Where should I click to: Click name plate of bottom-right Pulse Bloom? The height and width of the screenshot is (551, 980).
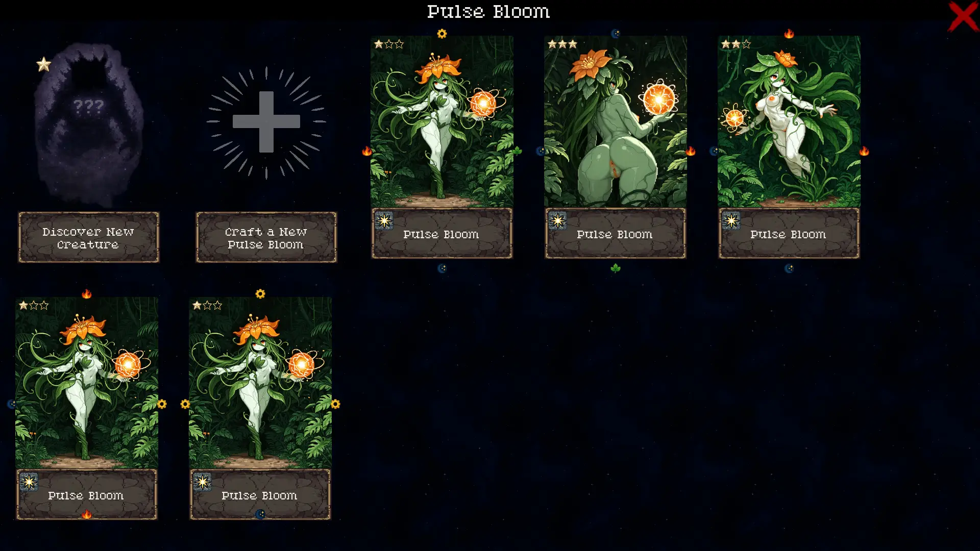tap(260, 495)
